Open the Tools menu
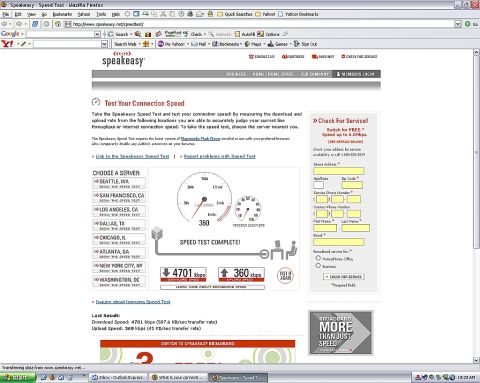 coord(101,14)
